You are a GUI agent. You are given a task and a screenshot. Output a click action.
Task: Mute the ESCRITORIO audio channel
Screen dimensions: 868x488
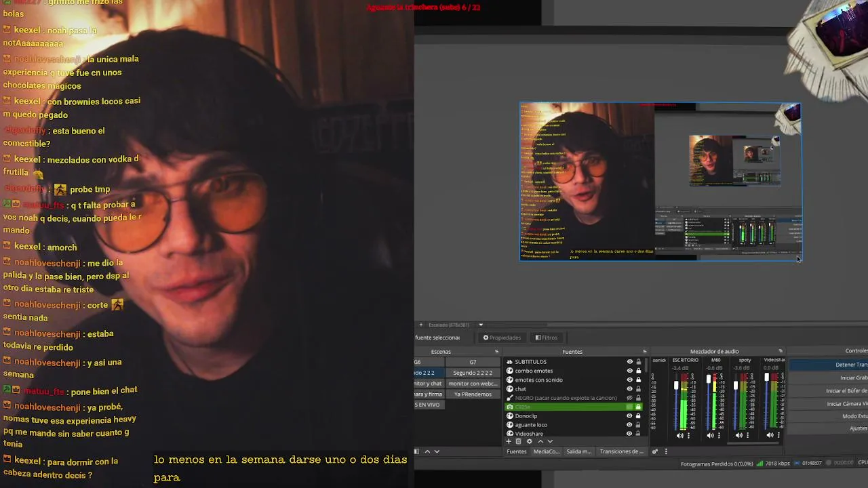tap(680, 435)
